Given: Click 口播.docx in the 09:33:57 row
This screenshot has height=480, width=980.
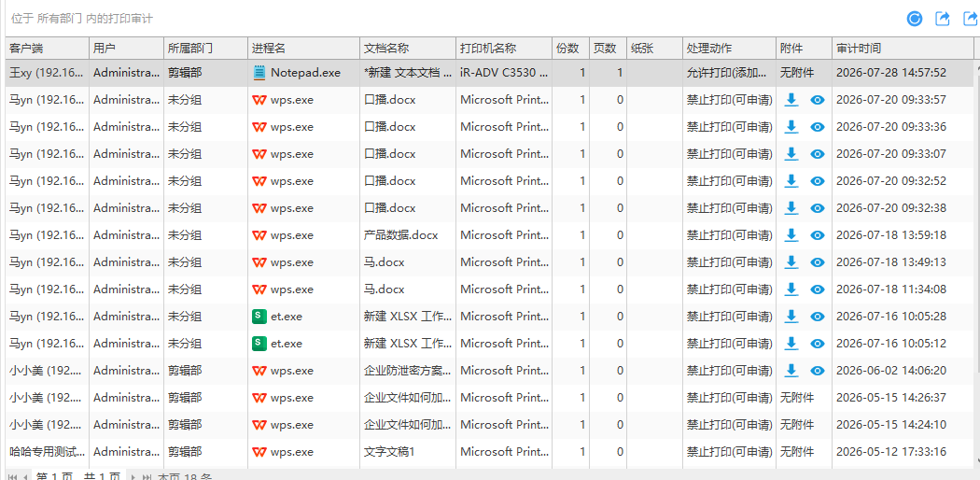Looking at the screenshot, I should [389, 99].
